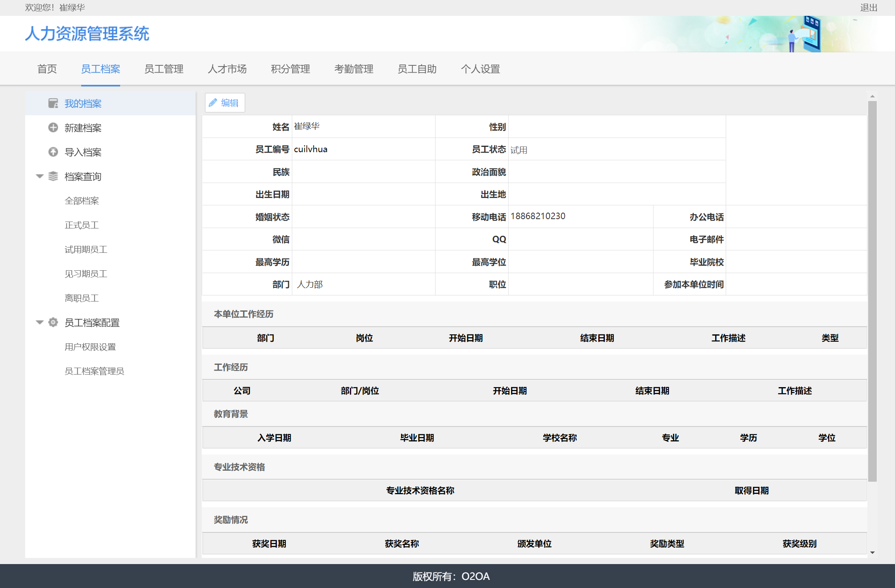Screen dimensions: 895x588
Task: Go to 员工自助 tab
Action: pos(417,69)
